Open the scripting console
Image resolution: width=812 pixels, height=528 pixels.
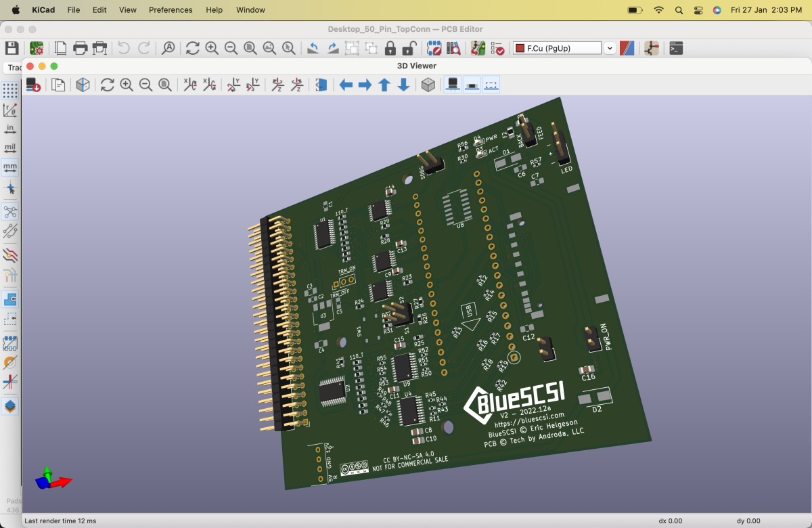[676, 48]
